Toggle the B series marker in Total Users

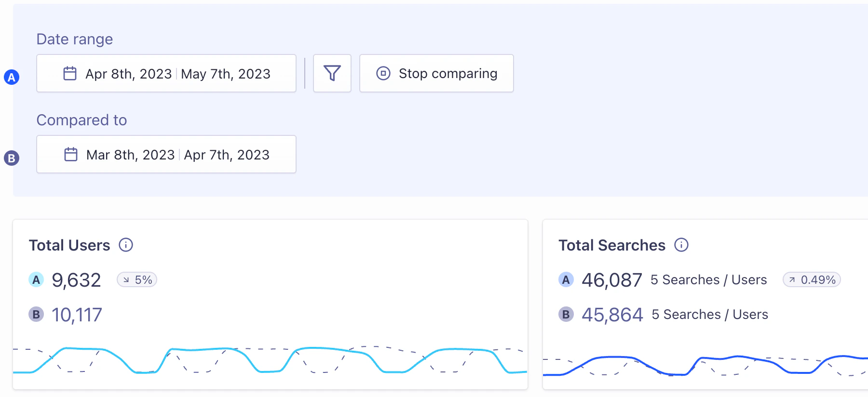36,314
